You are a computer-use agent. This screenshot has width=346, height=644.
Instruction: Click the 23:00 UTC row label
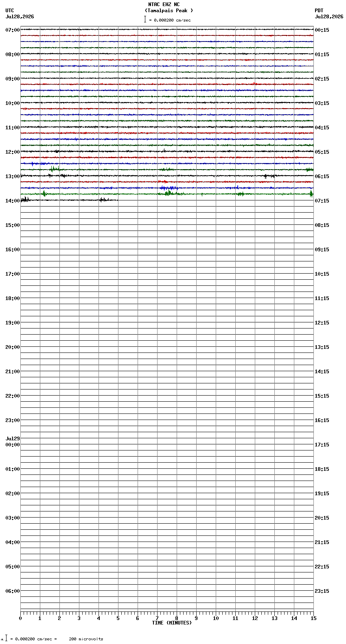point(13,420)
